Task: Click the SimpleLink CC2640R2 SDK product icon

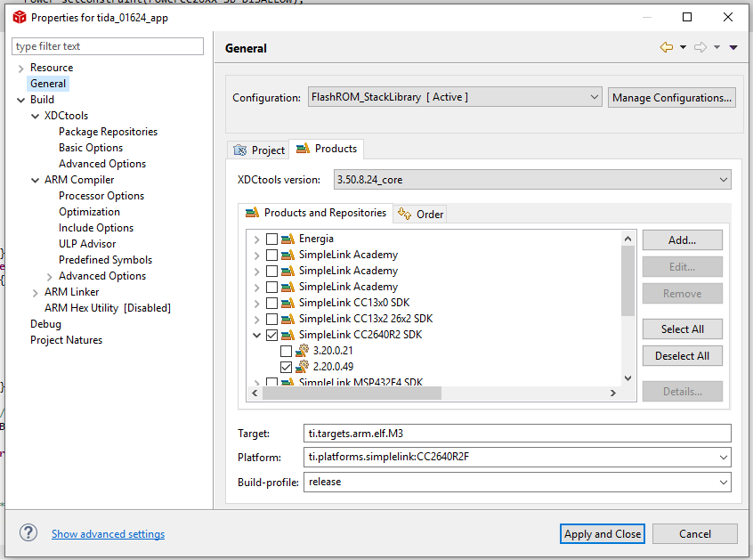Action: (287, 335)
